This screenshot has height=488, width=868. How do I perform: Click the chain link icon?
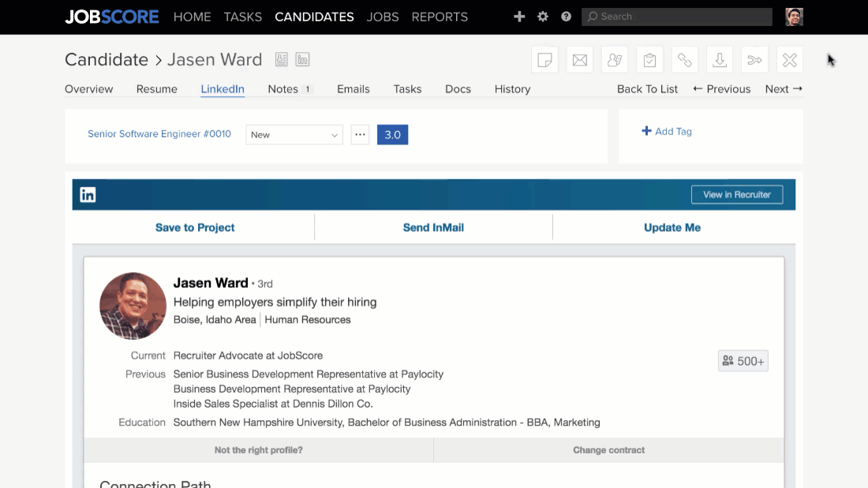click(x=685, y=60)
